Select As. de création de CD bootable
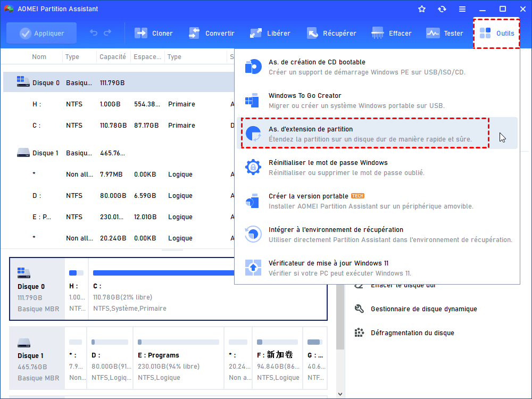 coord(377,67)
